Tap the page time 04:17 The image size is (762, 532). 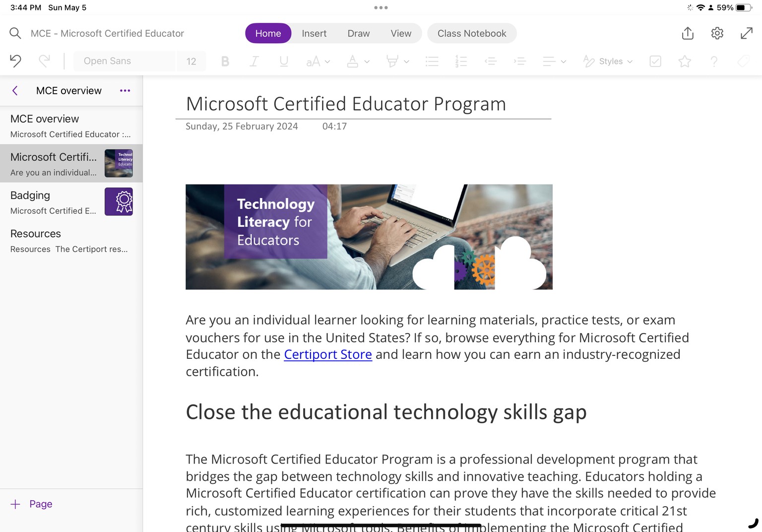334,126
